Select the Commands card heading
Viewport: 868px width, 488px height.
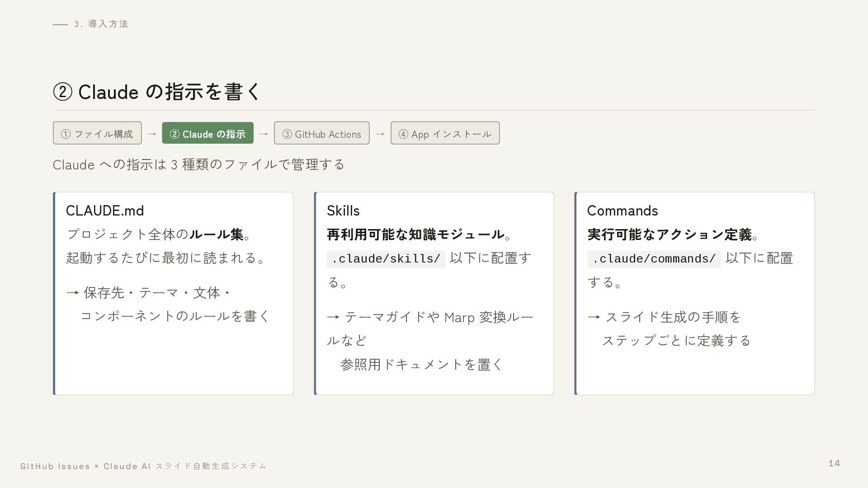point(623,211)
